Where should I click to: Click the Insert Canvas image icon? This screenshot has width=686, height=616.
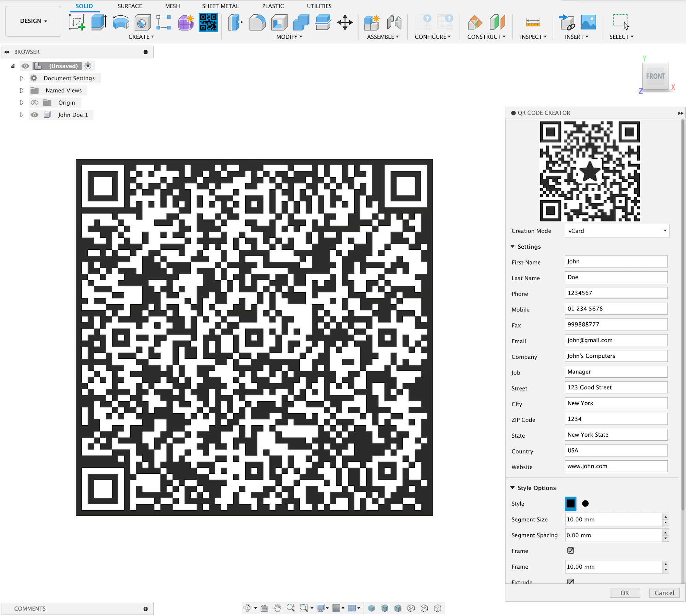click(x=589, y=22)
